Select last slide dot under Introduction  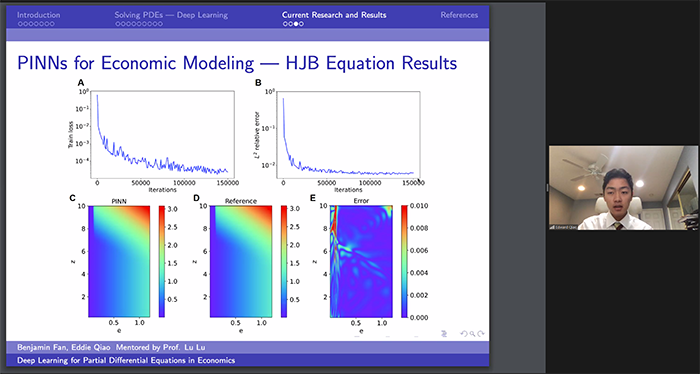[52, 24]
